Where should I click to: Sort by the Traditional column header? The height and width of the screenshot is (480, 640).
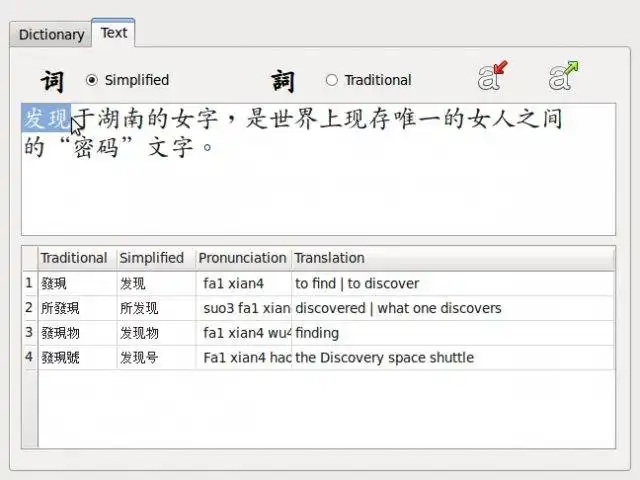(x=76, y=258)
